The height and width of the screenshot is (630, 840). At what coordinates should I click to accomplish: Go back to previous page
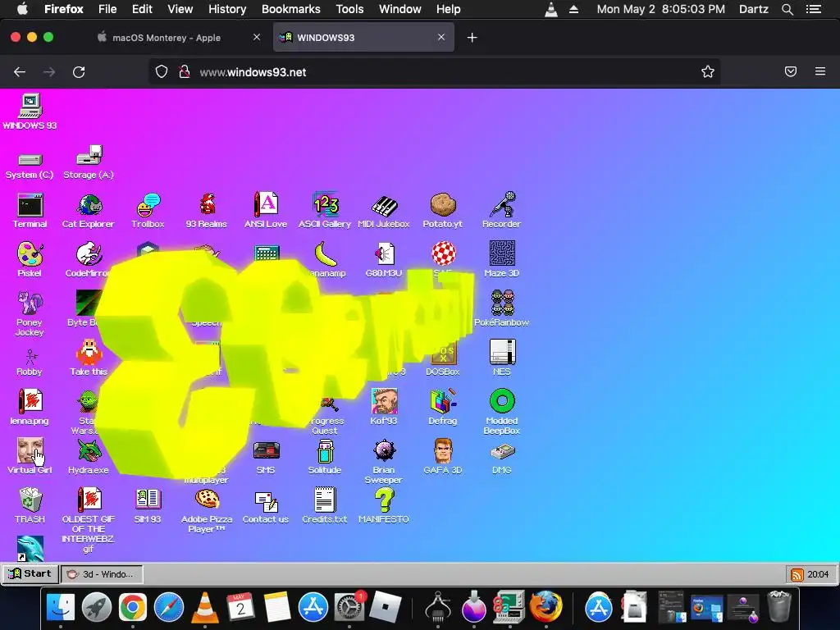[20, 72]
